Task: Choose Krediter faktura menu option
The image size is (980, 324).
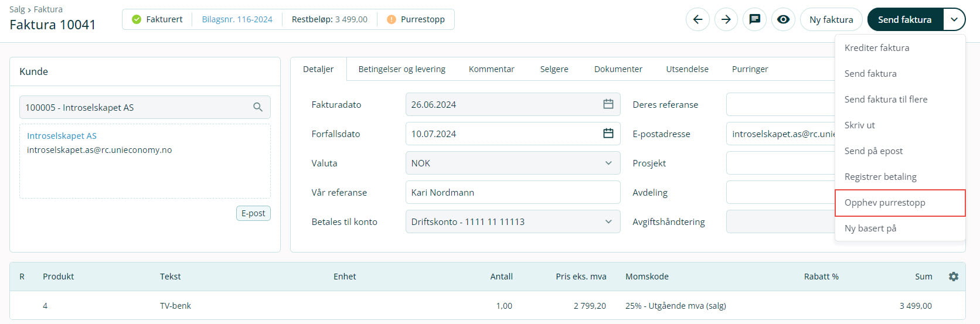Action: coord(876,48)
